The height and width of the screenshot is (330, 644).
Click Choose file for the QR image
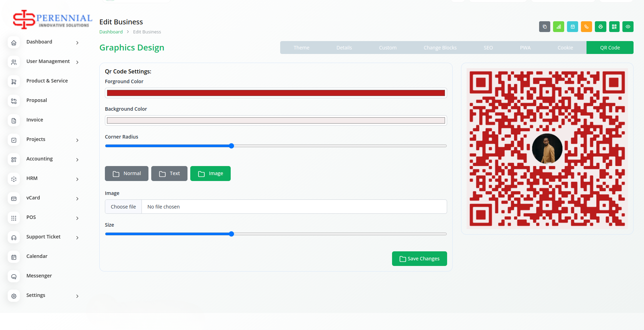(x=123, y=207)
